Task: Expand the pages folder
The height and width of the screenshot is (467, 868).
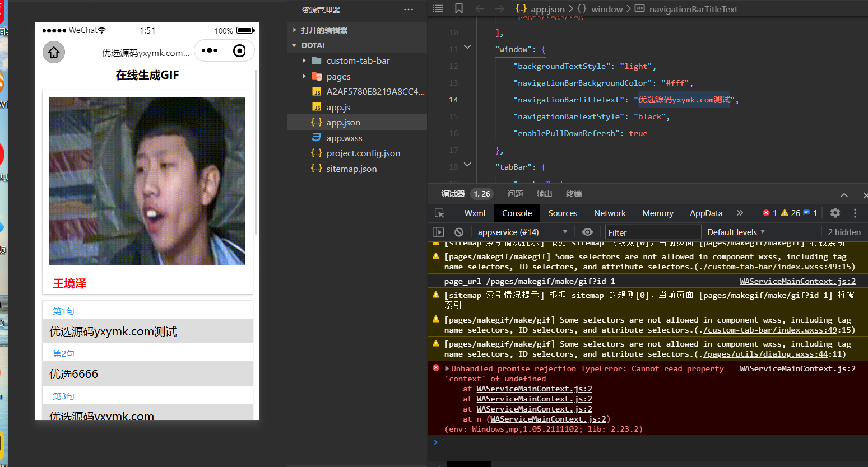Action: 304,76
